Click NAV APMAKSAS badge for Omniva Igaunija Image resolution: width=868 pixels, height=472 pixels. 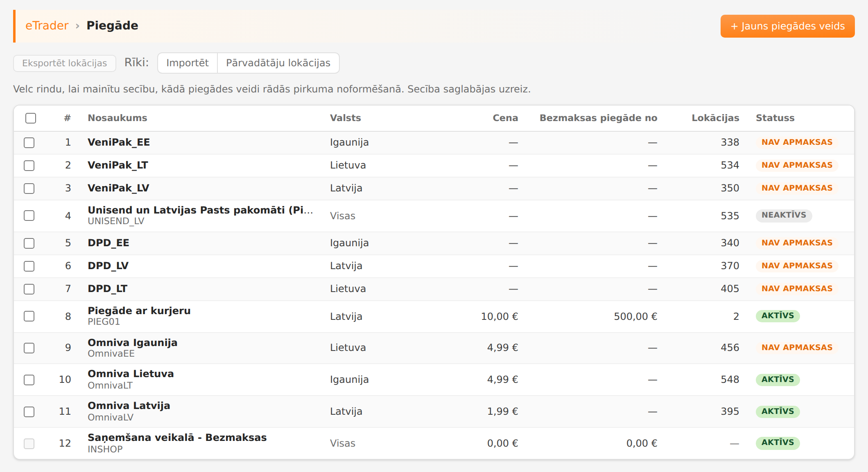(797, 348)
